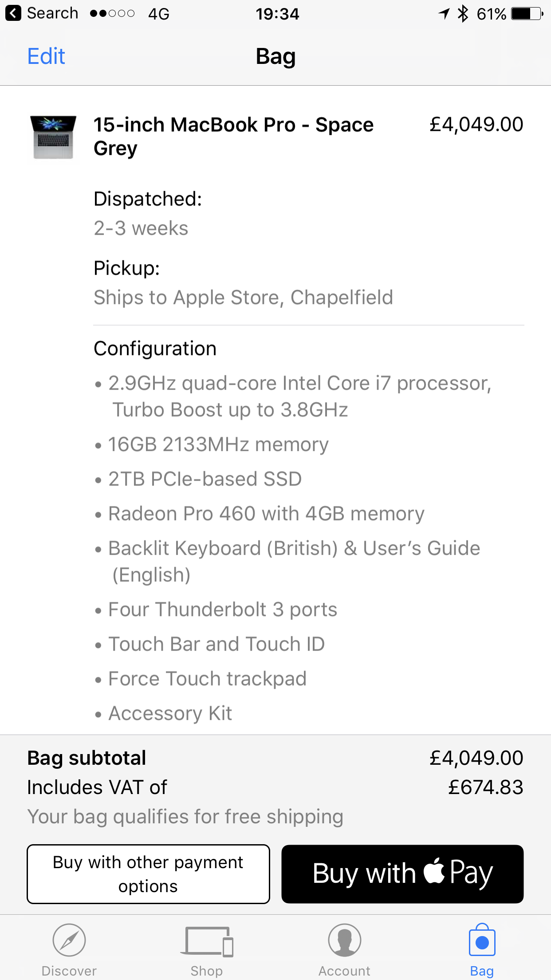Tap the 2-3 weeks dispatch estimate
Viewport: 551px width, 980px height.
(x=141, y=228)
